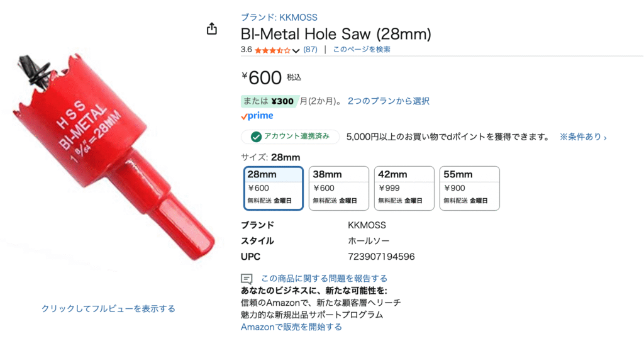Open 2つのプランから選択 payment plans

[389, 101]
